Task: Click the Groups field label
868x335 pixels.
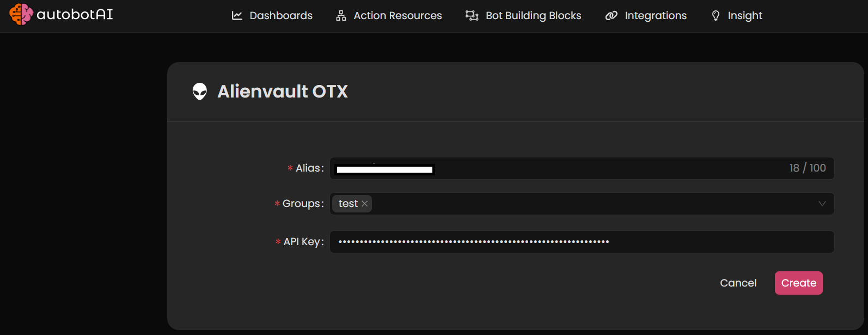Action: point(303,204)
